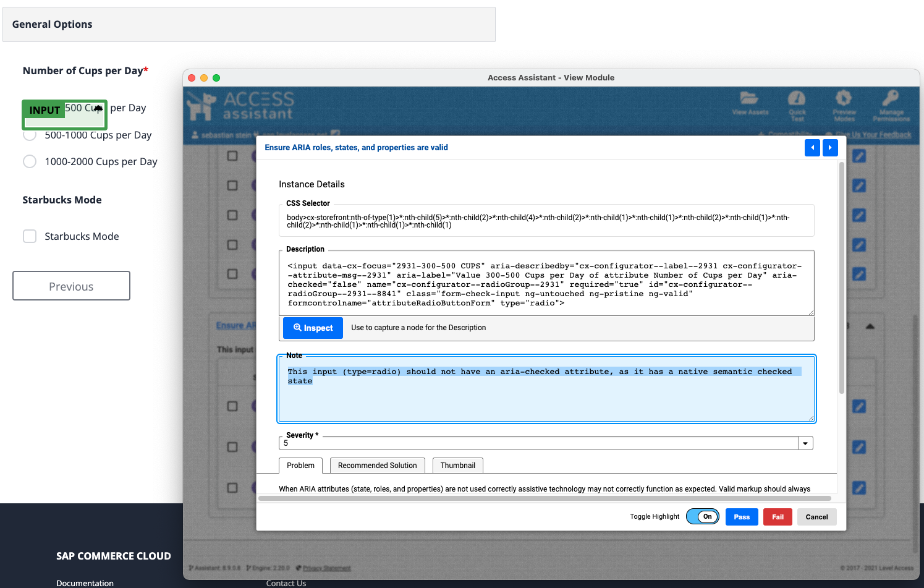Click the Inspect magnifier button
This screenshot has width=924, height=588.
pos(313,328)
